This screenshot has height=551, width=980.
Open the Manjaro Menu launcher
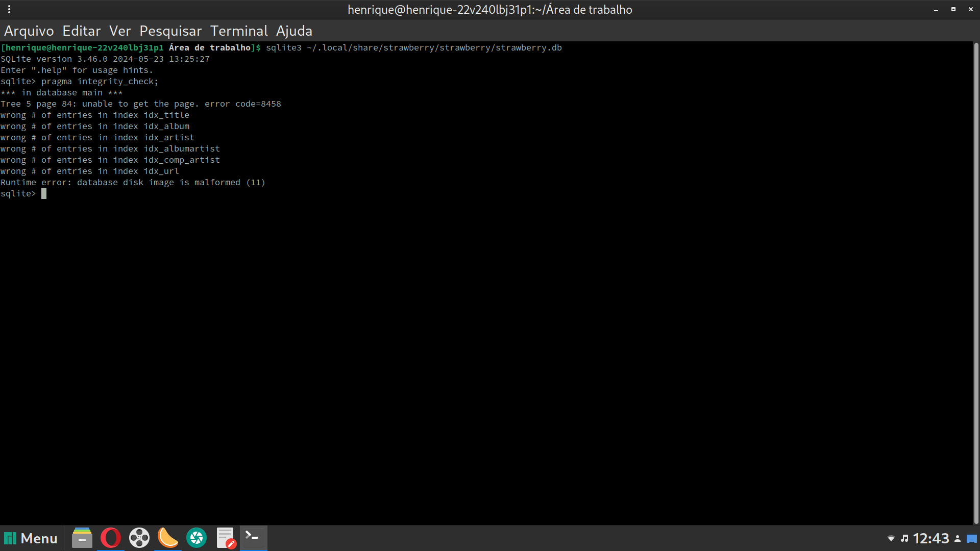click(x=31, y=538)
